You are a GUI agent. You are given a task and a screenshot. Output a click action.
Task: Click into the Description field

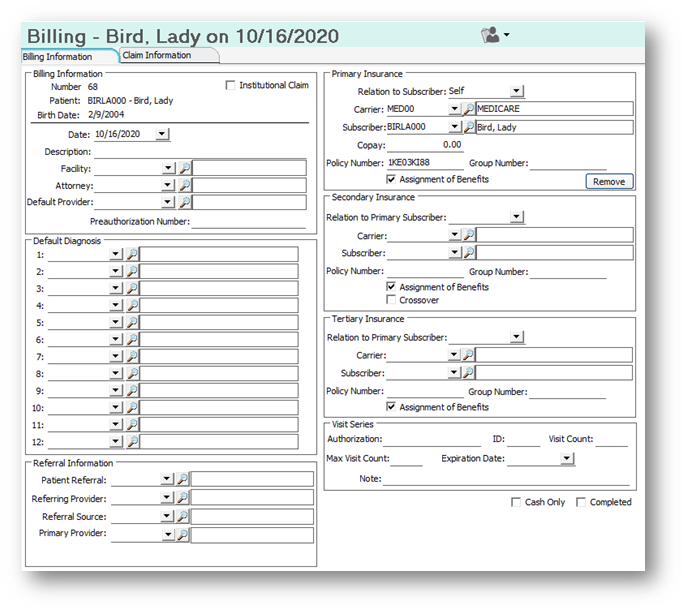coord(200,152)
